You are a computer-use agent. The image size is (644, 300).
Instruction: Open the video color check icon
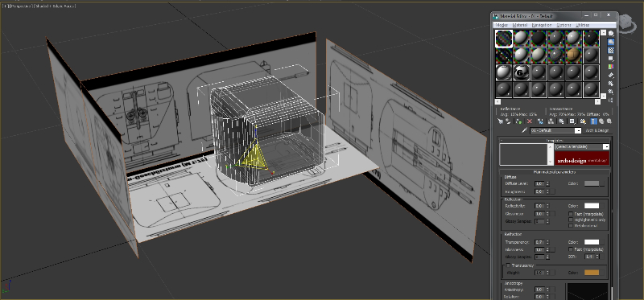(611, 67)
